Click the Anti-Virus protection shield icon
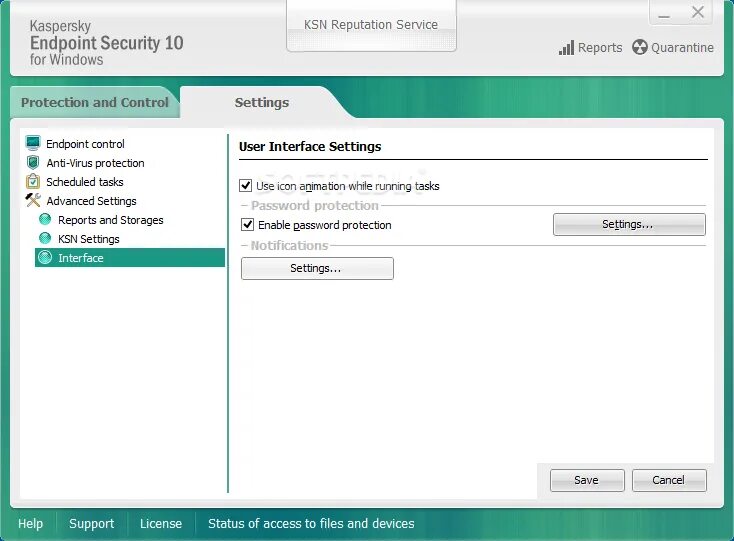Viewport: 734px width, 541px height. point(33,162)
